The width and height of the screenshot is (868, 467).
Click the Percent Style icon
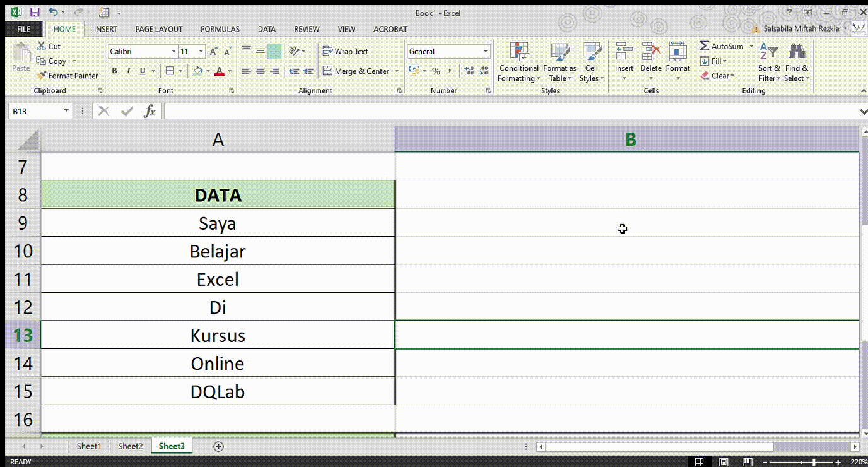(436, 71)
